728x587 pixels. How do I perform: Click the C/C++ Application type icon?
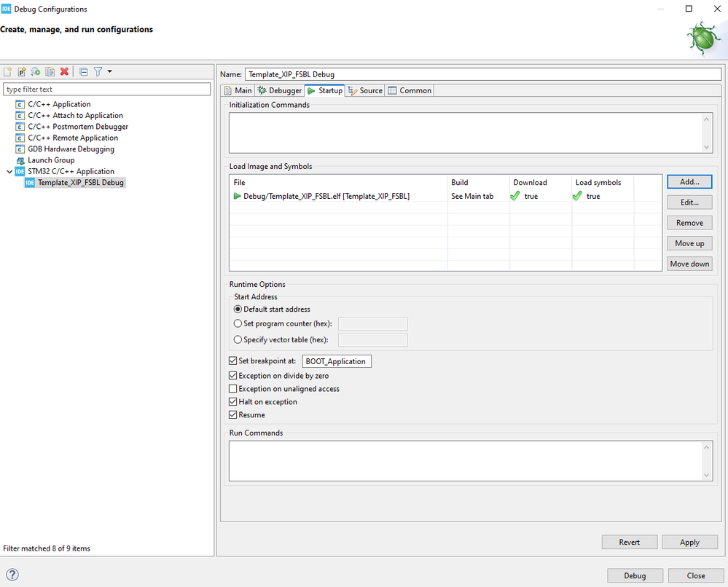pyautogui.click(x=20, y=104)
